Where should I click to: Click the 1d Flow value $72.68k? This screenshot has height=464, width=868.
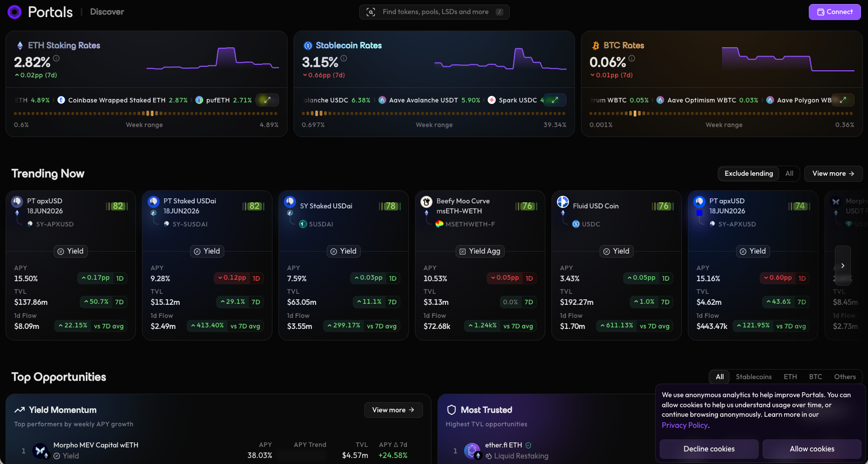(x=437, y=326)
